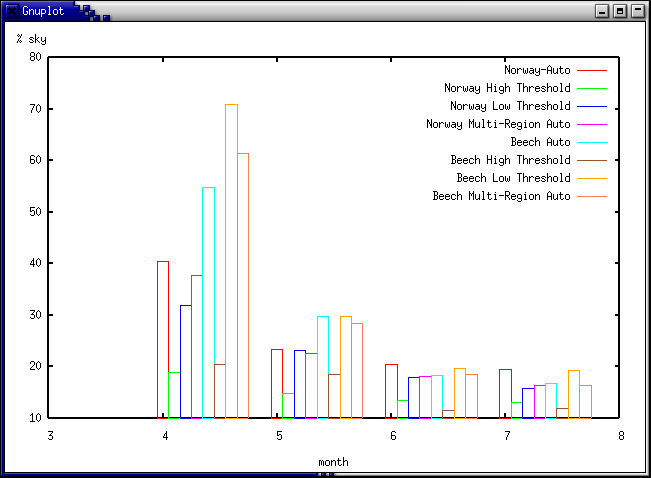The width and height of the screenshot is (651, 478).
Task: Click the tallest orange bar in month 4
Action: [x=231, y=260]
